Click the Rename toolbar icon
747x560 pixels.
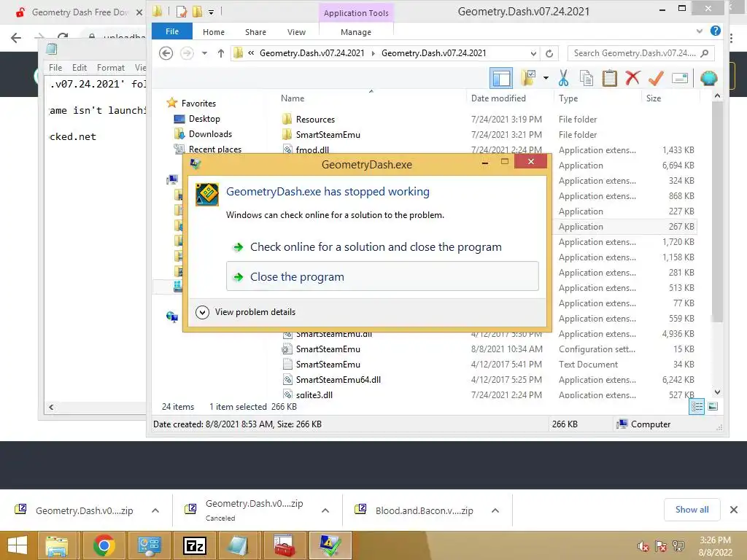(x=680, y=78)
